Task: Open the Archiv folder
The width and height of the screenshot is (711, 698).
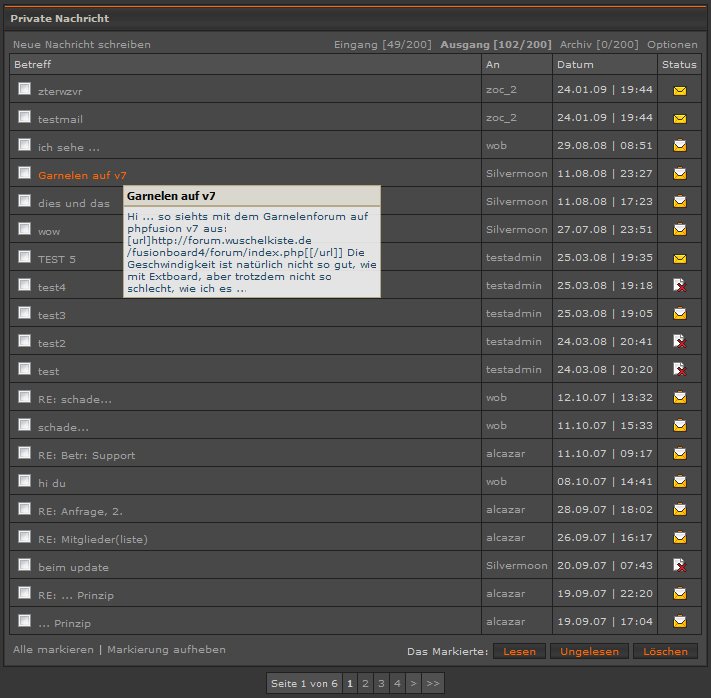Action: 599,45
